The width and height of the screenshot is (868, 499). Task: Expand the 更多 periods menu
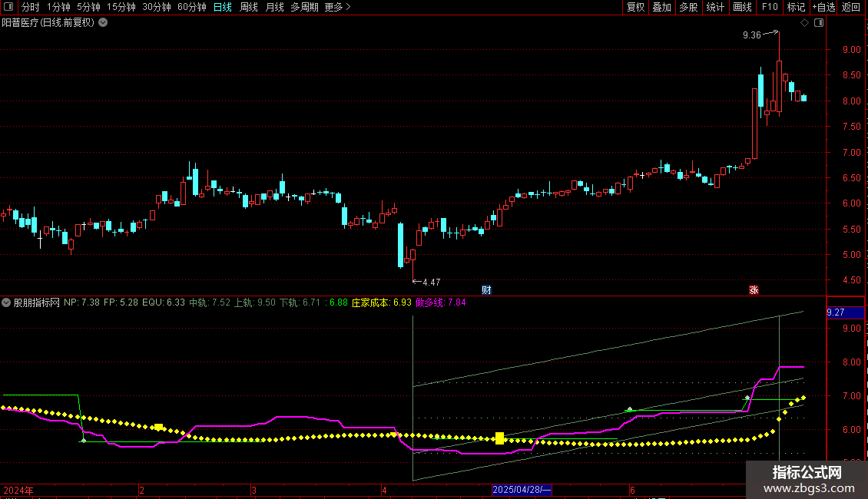tap(338, 7)
